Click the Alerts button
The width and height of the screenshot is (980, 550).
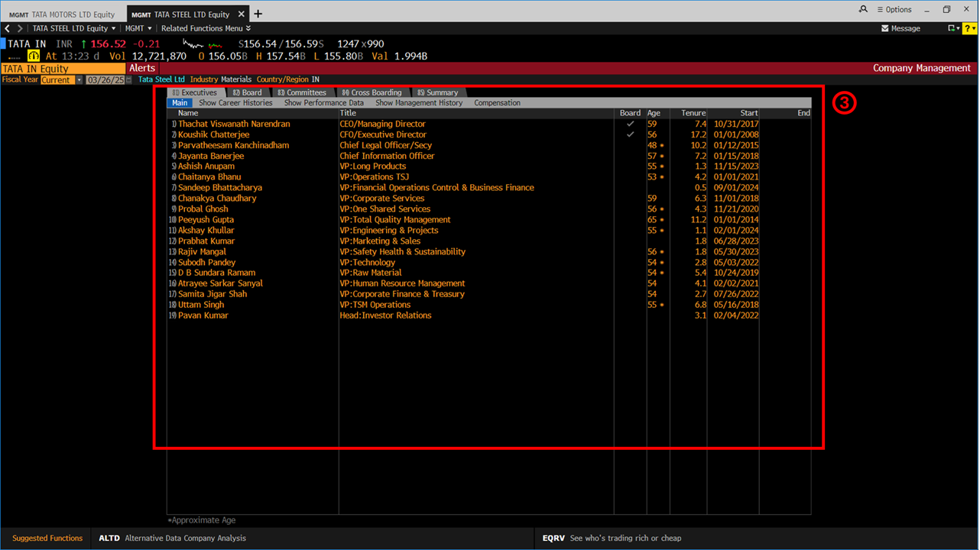coord(142,68)
